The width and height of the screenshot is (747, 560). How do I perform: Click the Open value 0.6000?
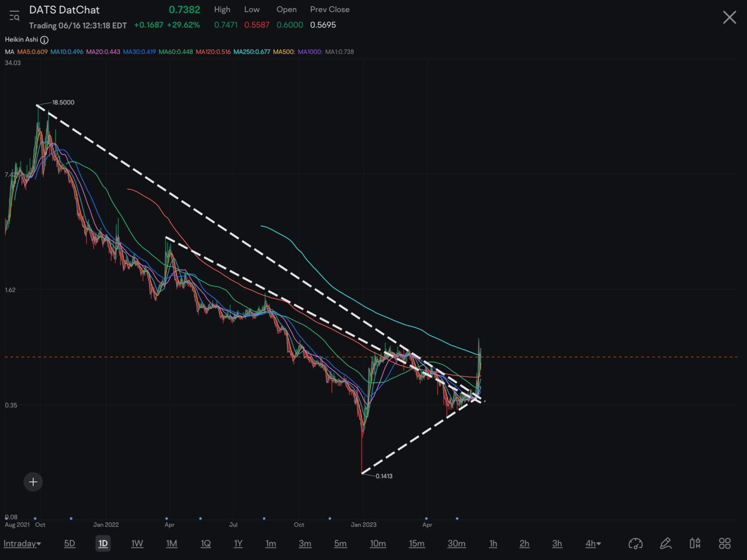[x=290, y=25]
